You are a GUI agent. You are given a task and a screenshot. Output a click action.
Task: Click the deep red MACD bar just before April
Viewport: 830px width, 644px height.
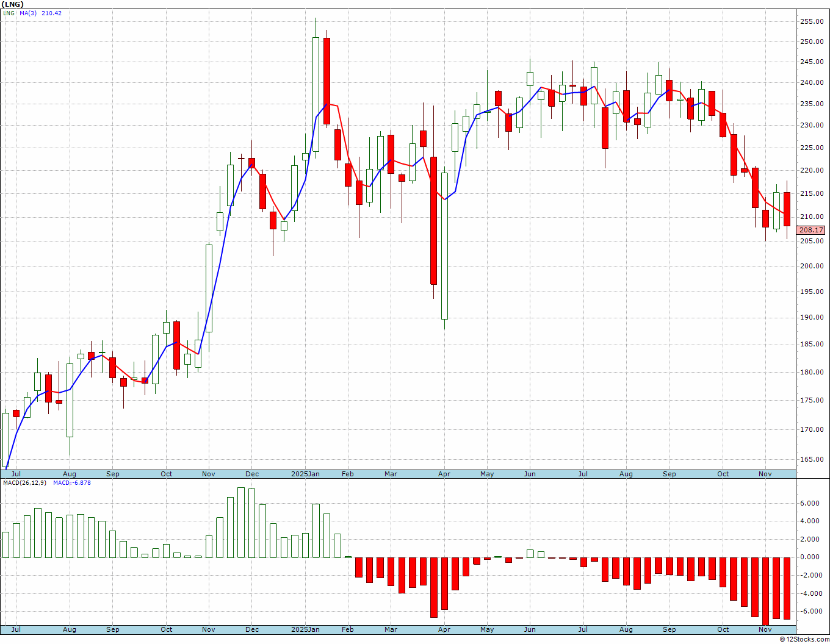point(433,587)
